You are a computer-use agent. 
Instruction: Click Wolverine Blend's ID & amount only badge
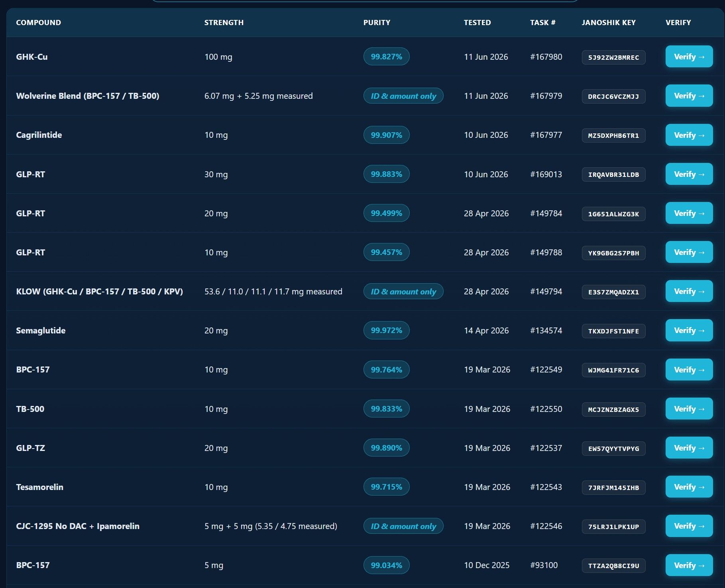403,96
